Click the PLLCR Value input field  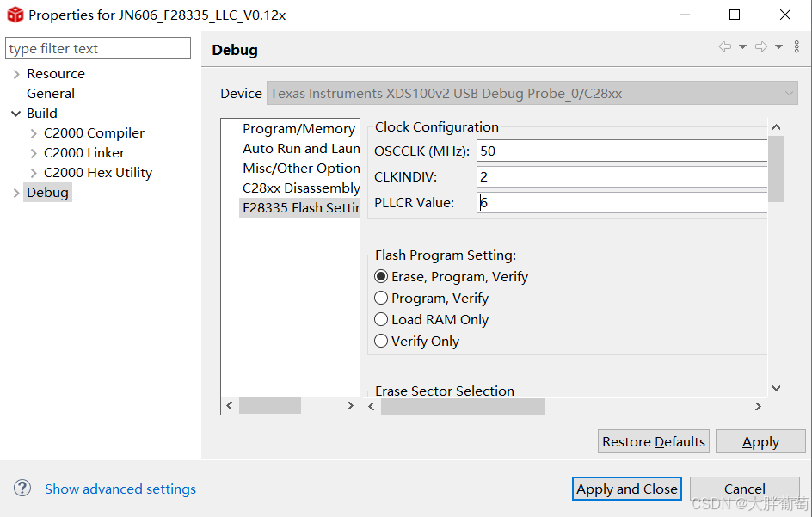pos(621,202)
